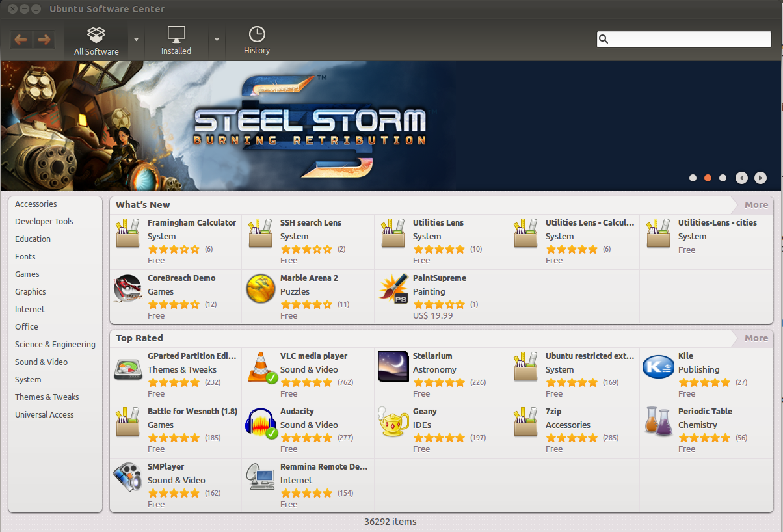Click the 7zip Accessories category label
This screenshot has width=783, height=532.
tap(568, 425)
